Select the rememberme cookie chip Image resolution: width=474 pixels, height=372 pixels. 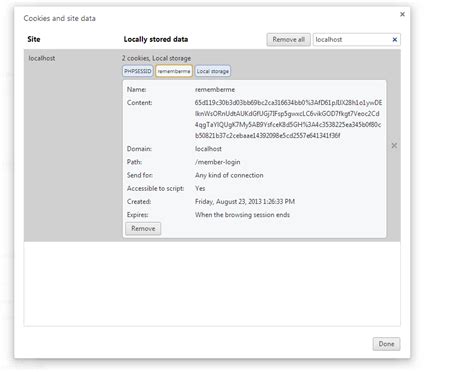174,71
